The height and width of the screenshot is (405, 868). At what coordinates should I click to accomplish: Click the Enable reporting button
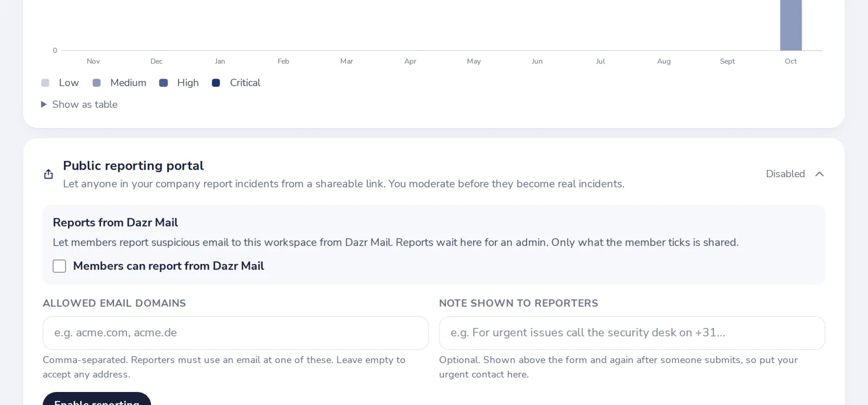(x=97, y=399)
